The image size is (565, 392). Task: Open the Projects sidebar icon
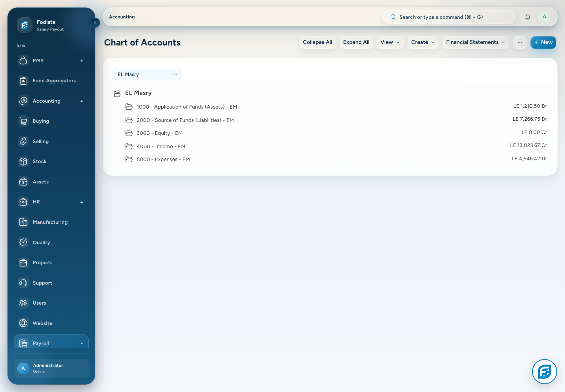(x=24, y=263)
